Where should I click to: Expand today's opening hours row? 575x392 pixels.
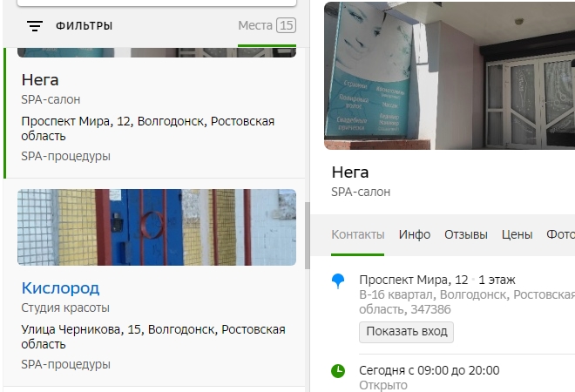pyautogui.click(x=429, y=370)
